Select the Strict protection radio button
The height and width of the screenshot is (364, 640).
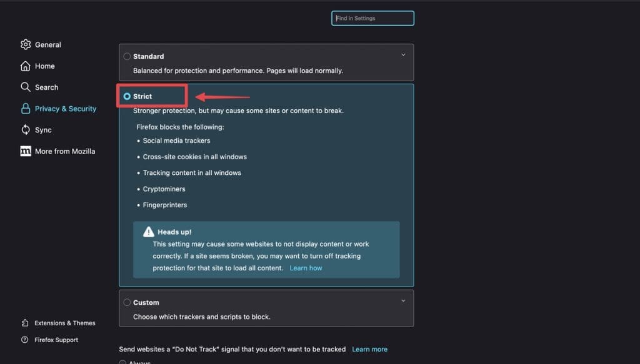tap(127, 96)
